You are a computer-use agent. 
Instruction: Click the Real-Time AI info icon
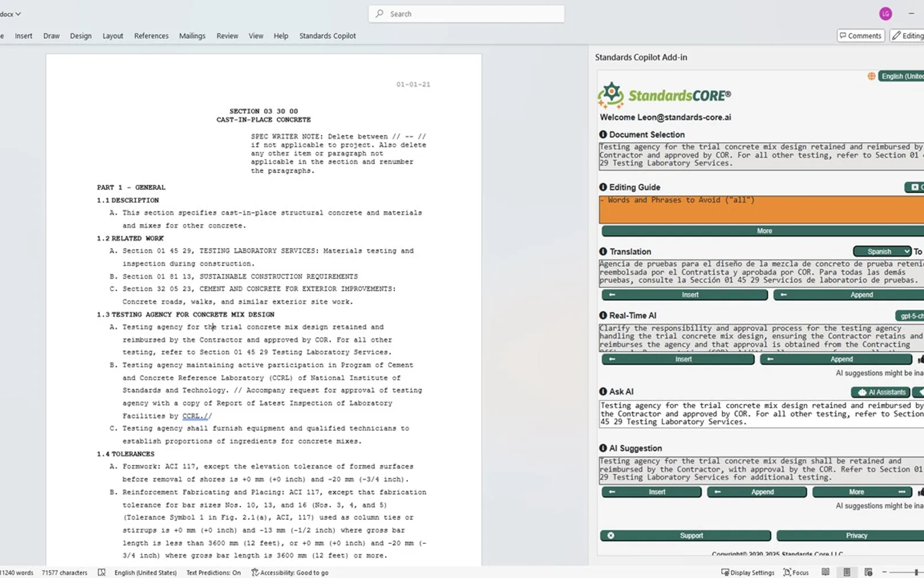click(603, 316)
